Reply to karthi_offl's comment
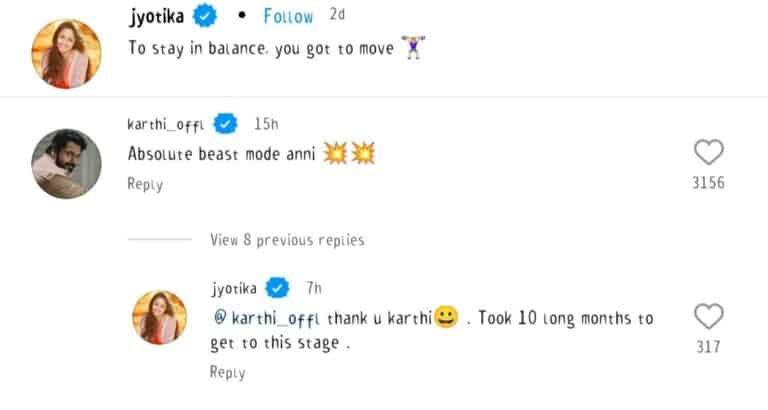 pyautogui.click(x=145, y=184)
